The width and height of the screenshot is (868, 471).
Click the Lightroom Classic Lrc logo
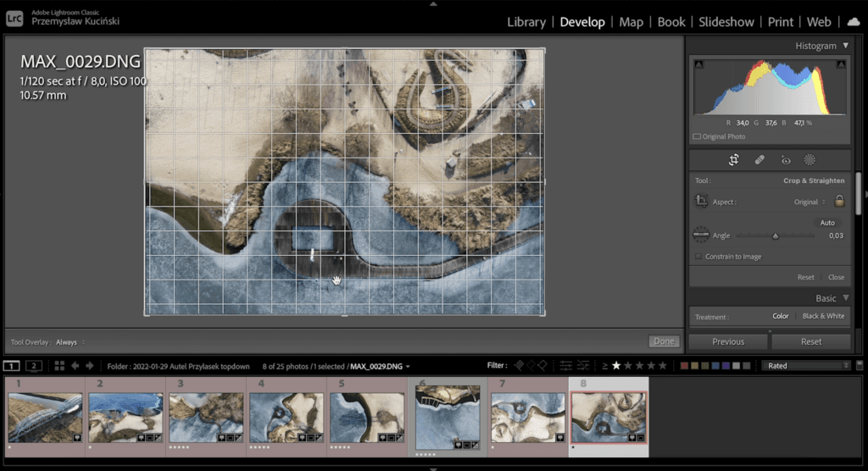point(14,19)
